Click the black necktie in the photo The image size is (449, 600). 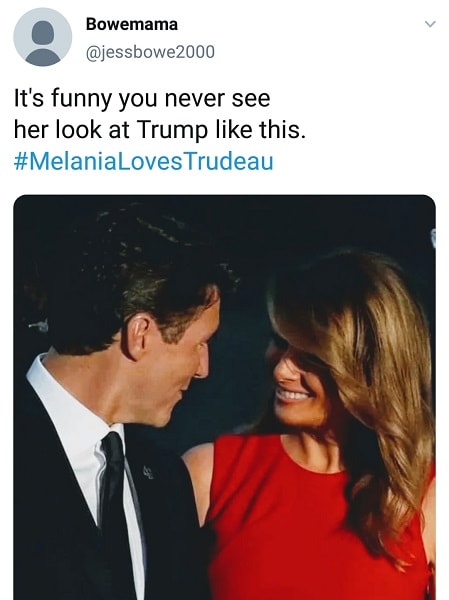[x=114, y=509]
